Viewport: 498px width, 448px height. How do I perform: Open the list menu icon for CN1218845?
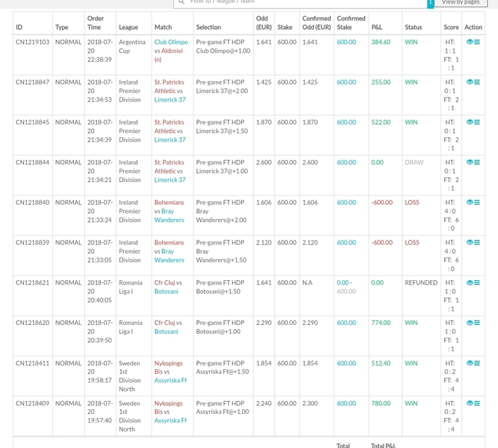coord(477,122)
